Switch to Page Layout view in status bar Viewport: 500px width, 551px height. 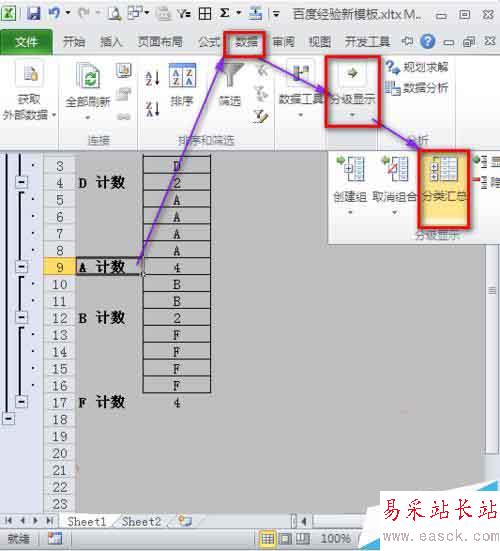tap(285, 538)
